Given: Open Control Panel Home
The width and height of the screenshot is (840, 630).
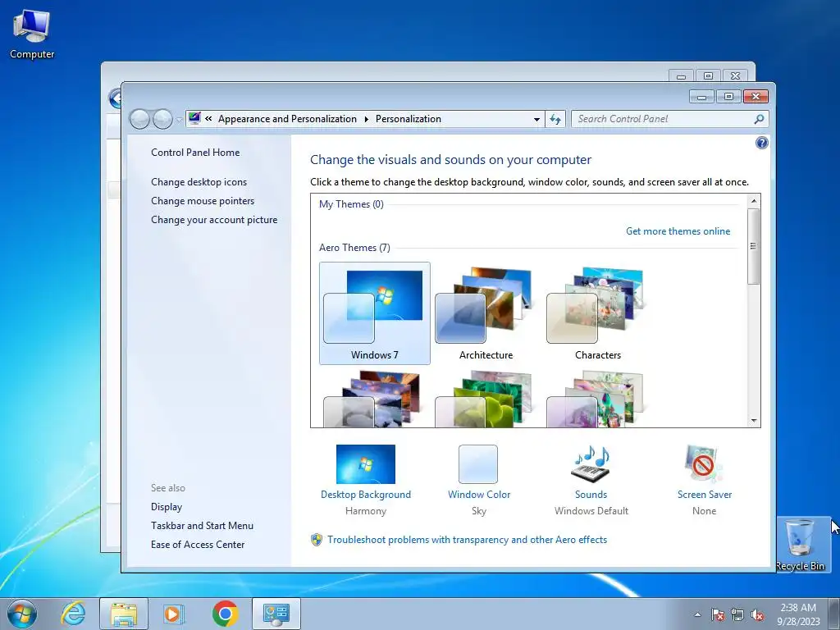Looking at the screenshot, I should click(x=195, y=152).
